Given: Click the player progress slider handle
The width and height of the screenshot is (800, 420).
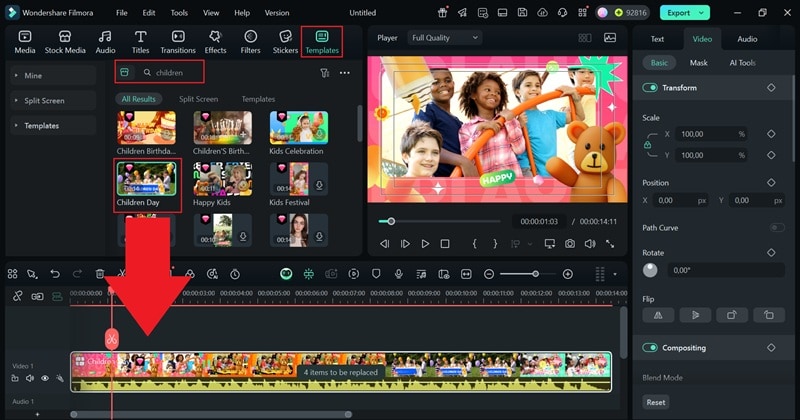Looking at the screenshot, I should [391, 221].
